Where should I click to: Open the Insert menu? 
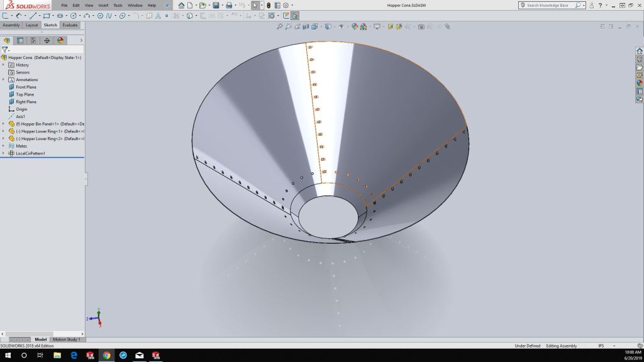pyautogui.click(x=103, y=5)
